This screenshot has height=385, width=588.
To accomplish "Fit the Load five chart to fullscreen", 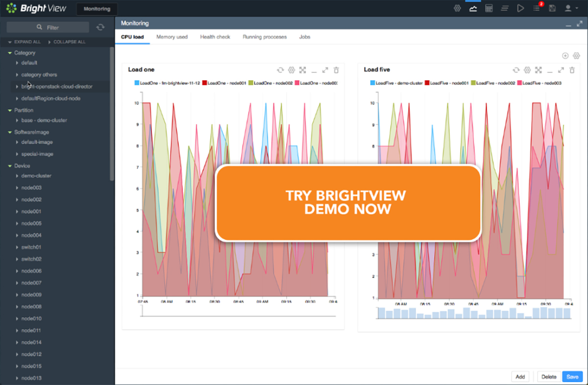I will (539, 70).
